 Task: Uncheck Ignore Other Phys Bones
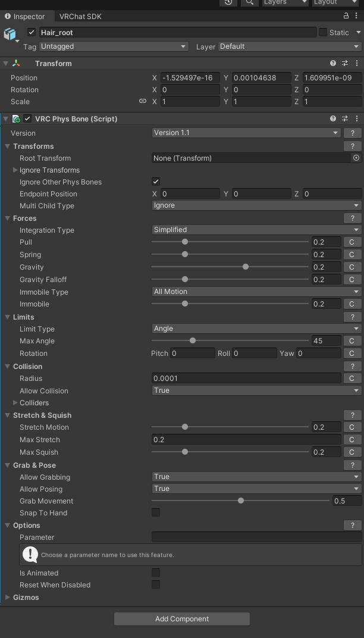coord(156,182)
